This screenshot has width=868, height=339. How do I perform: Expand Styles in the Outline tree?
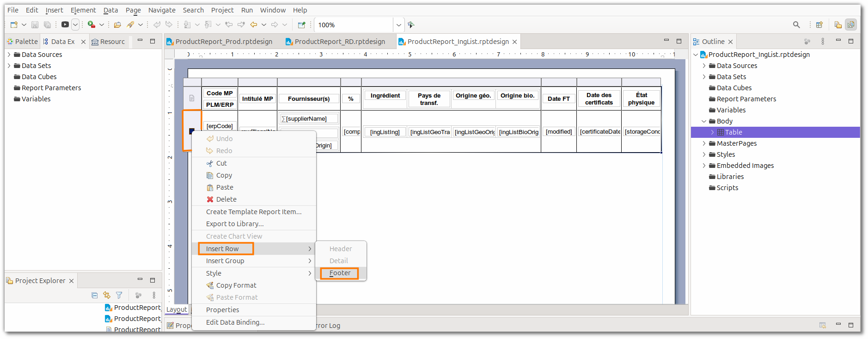coord(704,154)
